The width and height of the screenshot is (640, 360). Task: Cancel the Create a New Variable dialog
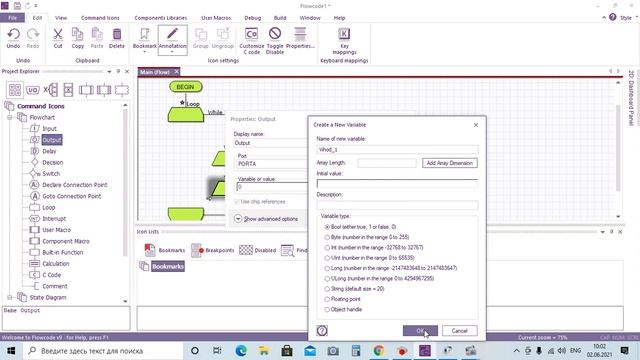point(459,331)
